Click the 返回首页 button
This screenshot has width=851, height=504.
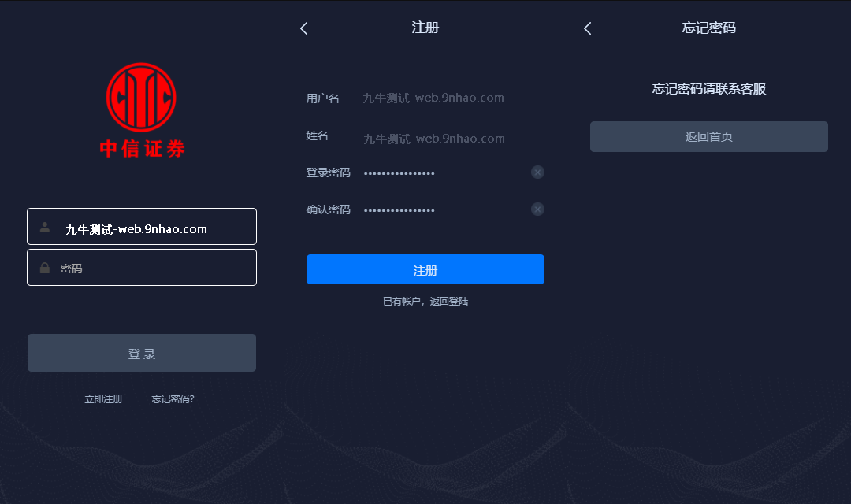pyautogui.click(x=709, y=137)
